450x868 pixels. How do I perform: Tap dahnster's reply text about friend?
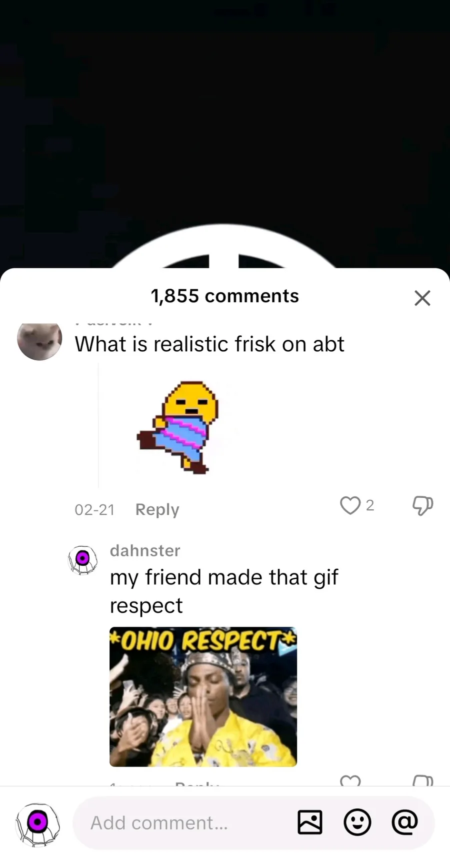click(x=224, y=591)
